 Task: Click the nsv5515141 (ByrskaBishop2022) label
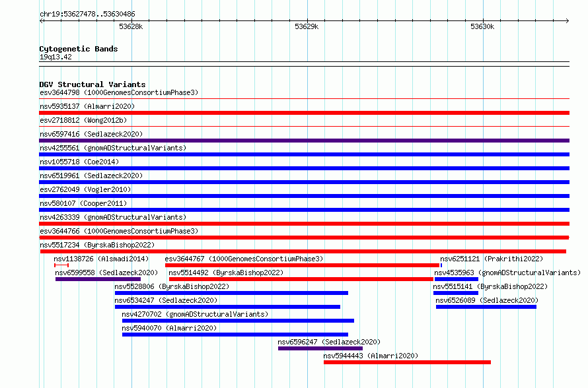pos(490,286)
